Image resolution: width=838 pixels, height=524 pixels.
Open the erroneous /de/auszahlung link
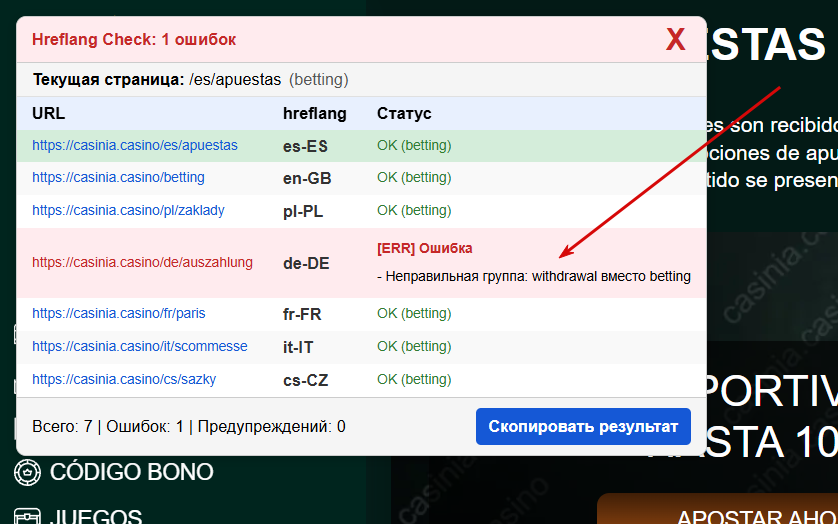[x=142, y=263]
